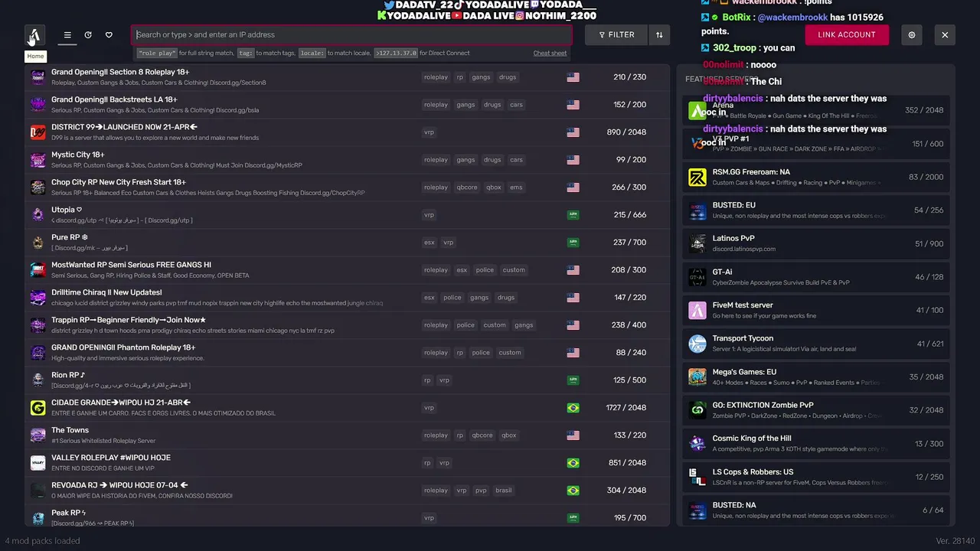Select Trappin RP server icon
This screenshot has height=551, width=980.
[x=38, y=325]
